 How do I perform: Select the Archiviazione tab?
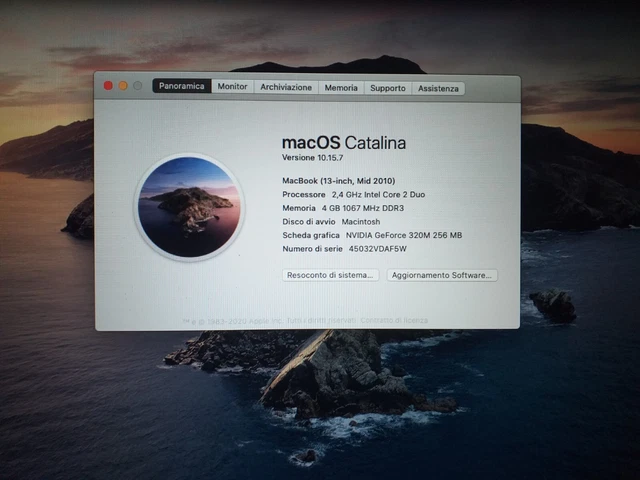286,87
